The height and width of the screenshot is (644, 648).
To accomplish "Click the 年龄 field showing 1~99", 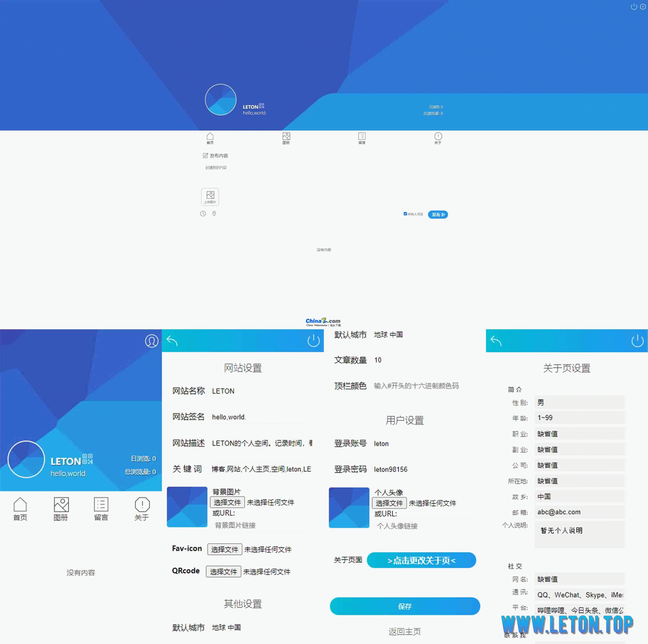I will point(580,418).
